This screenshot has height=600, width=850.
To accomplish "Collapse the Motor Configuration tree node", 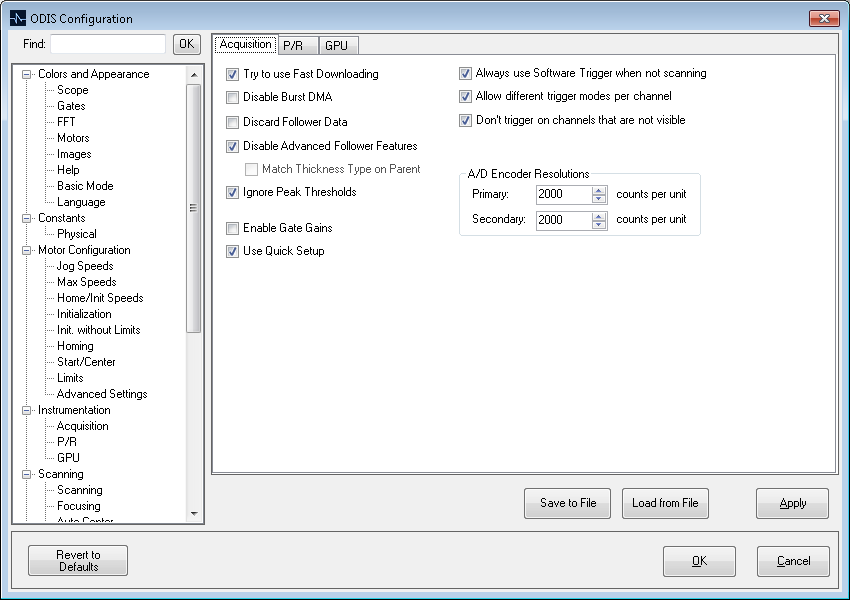I will click(x=27, y=250).
